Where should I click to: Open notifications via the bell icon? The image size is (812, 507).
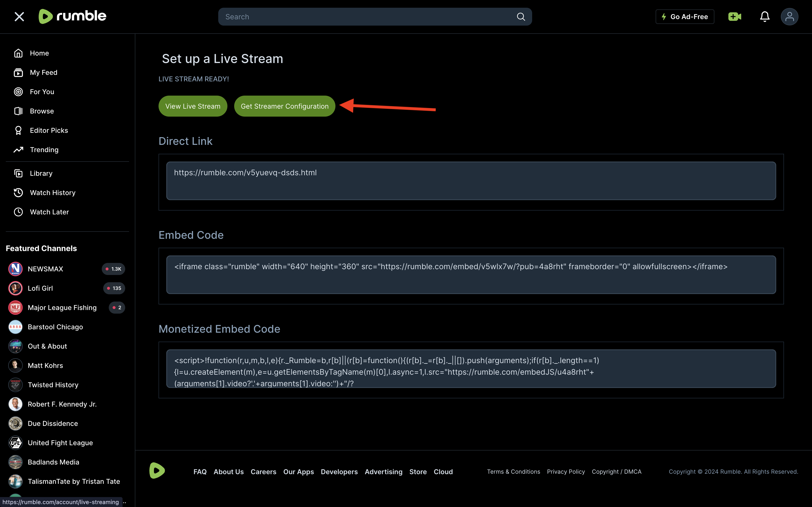click(x=765, y=16)
